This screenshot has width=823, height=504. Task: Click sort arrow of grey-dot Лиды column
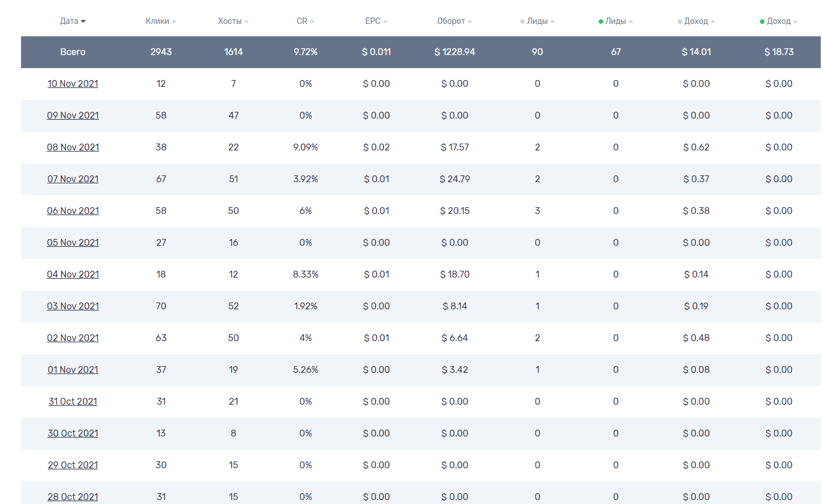(x=553, y=22)
